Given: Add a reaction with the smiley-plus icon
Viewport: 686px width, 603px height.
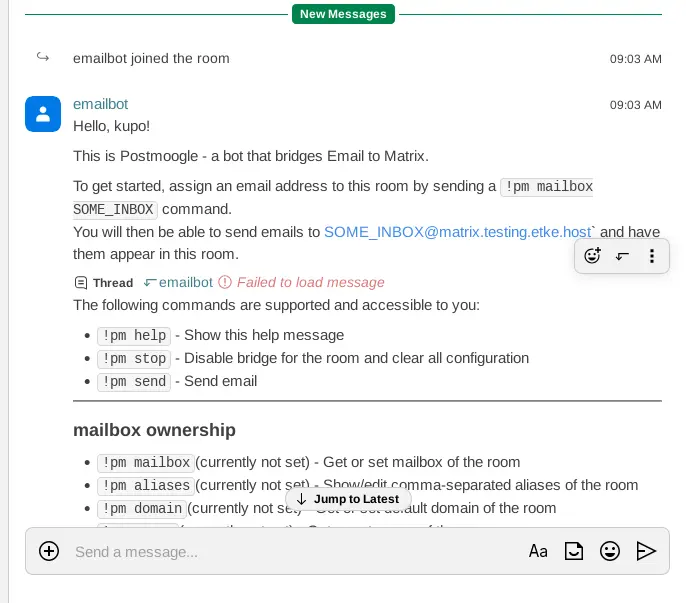Looking at the screenshot, I should click(592, 256).
